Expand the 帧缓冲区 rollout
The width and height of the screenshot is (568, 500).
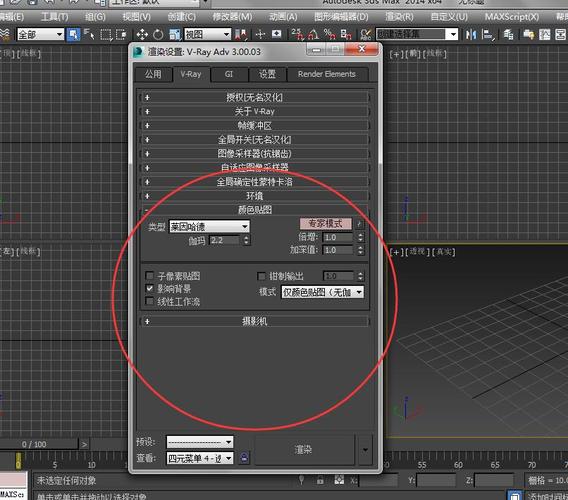pos(254,126)
